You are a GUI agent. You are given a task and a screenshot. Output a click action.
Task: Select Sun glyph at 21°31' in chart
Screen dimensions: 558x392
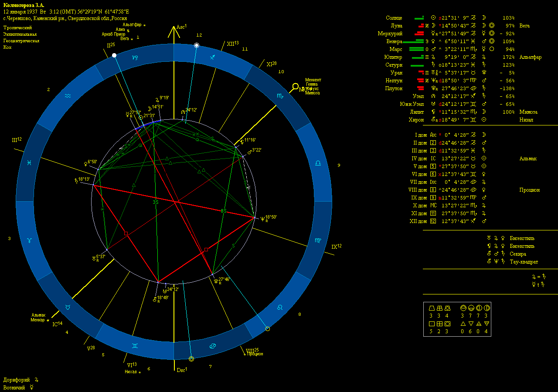click(x=140, y=117)
